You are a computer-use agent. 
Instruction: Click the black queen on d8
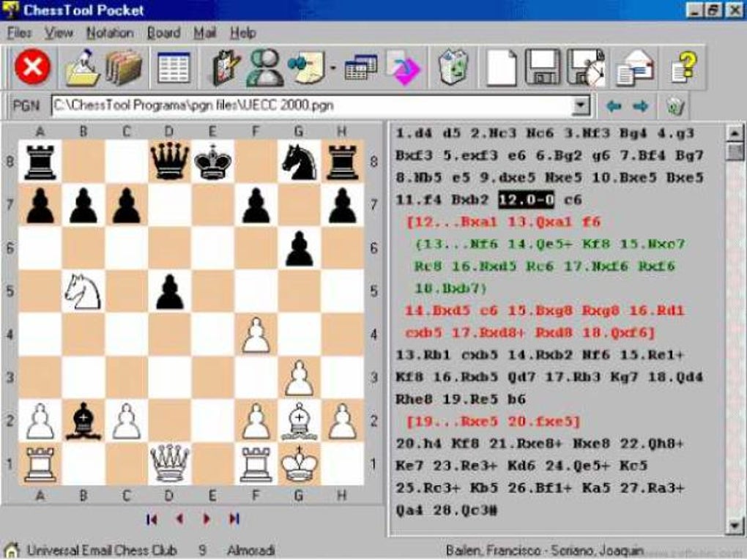pos(170,161)
